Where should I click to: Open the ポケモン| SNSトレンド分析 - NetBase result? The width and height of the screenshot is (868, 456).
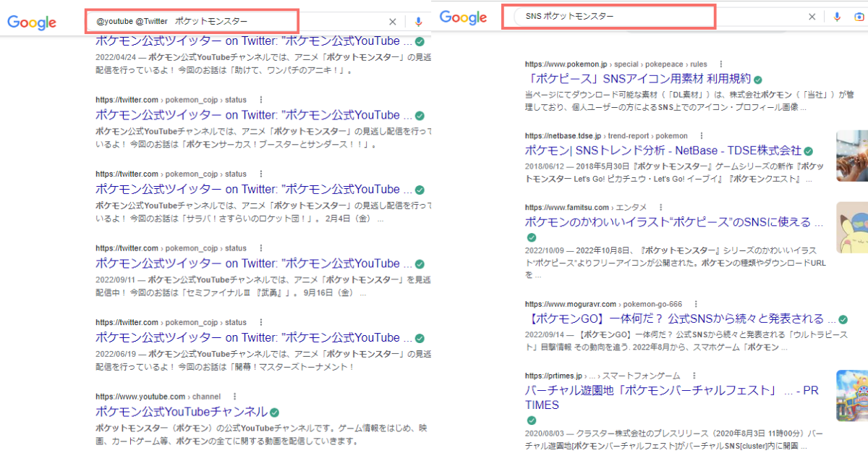tap(663, 151)
